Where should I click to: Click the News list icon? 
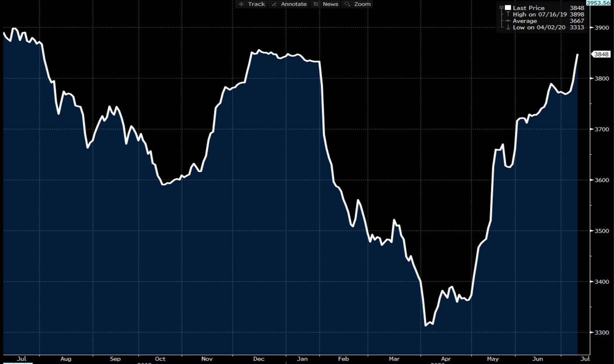pyautogui.click(x=316, y=4)
